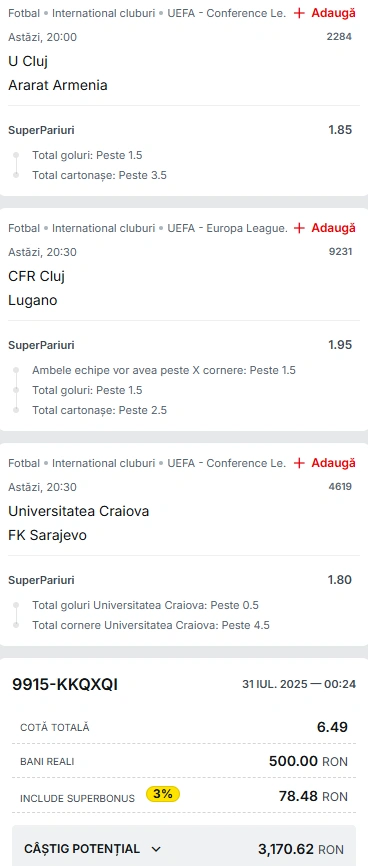The image size is (368, 866).
Task: Open the Ararat Armenia team name
Action: (x=58, y=86)
